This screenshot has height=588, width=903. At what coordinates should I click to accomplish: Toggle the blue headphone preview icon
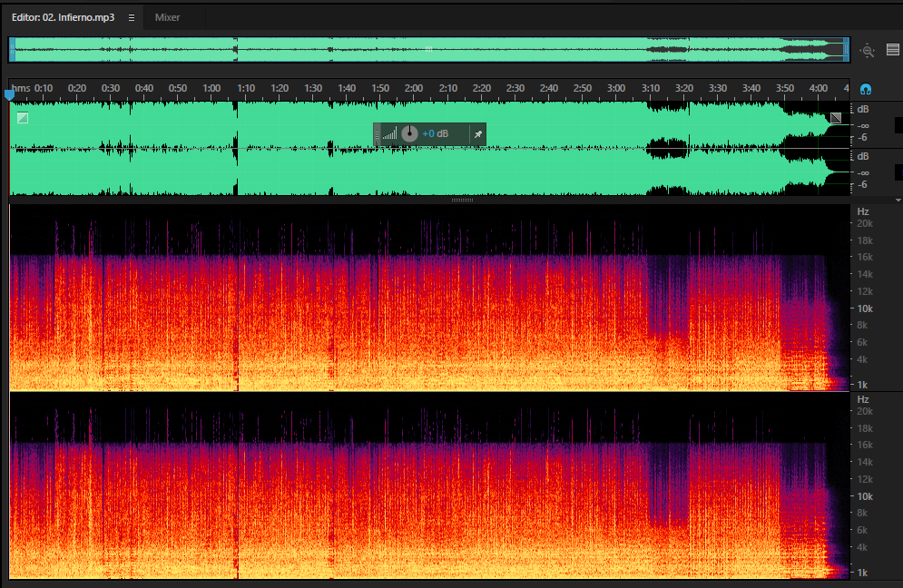tap(866, 89)
